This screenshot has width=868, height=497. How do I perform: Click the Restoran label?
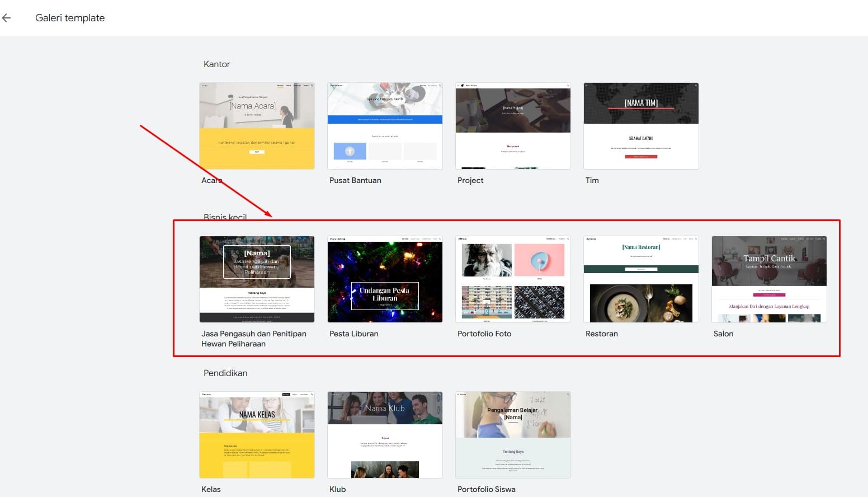click(602, 334)
